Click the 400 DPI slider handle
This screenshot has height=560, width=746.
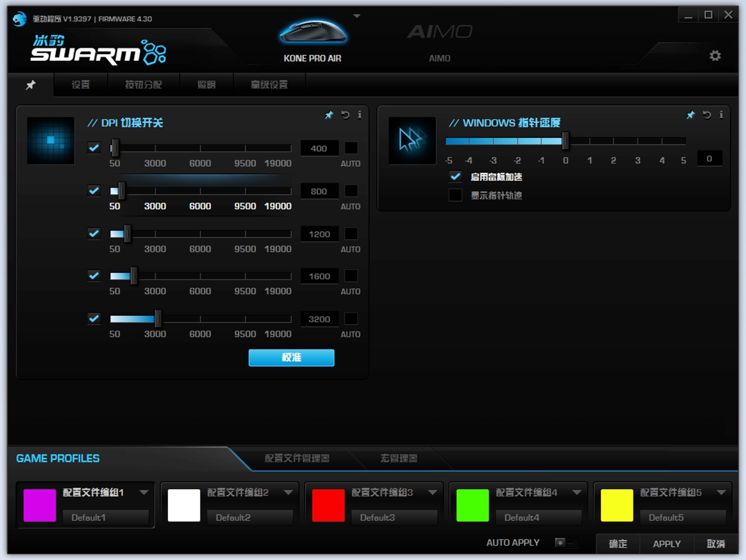115,148
